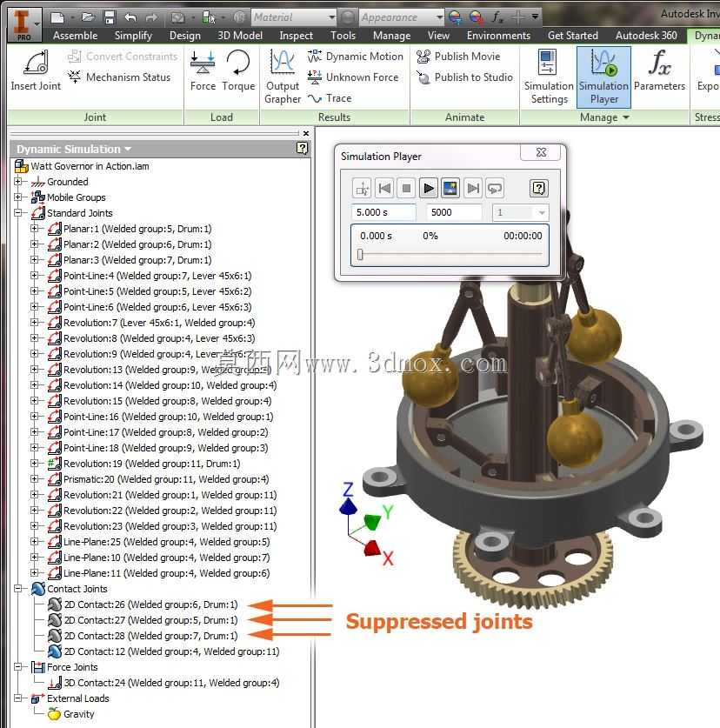The width and height of the screenshot is (720, 728).
Task: Open the Simulation Player help button
Action: click(538, 188)
